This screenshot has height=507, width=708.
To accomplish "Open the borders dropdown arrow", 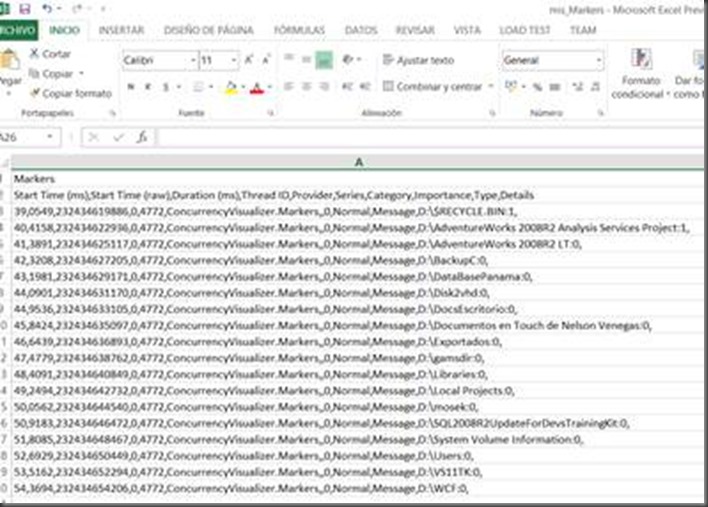I will click(211, 87).
